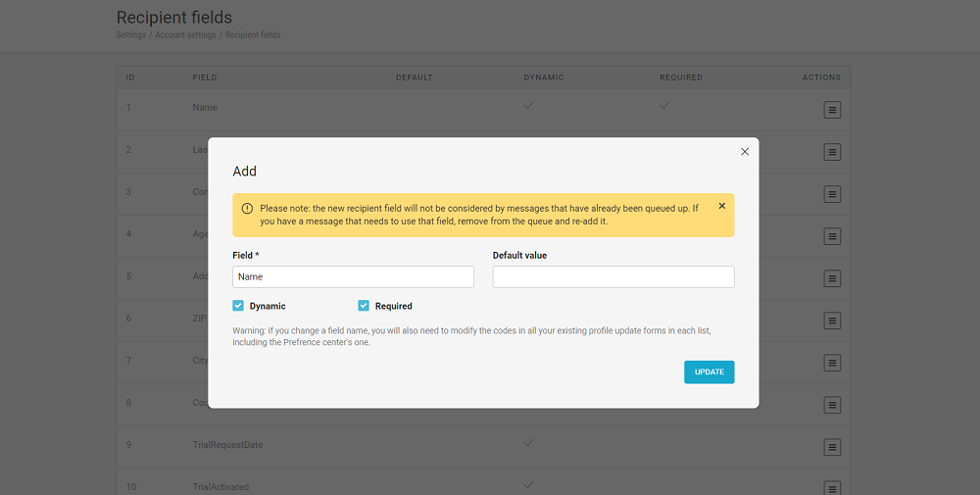The image size is (980, 495).
Task: Open actions menu for TrialRequestDate row
Action: [832, 447]
